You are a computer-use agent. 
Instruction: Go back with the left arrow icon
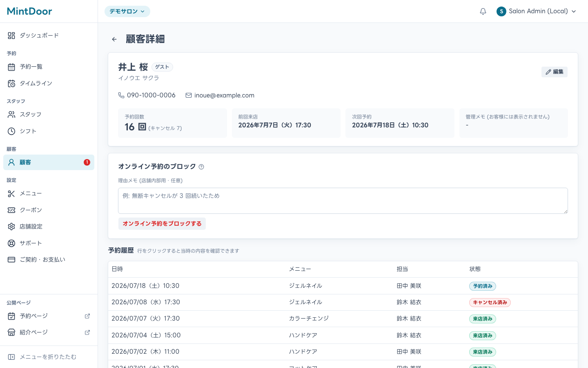[114, 39]
